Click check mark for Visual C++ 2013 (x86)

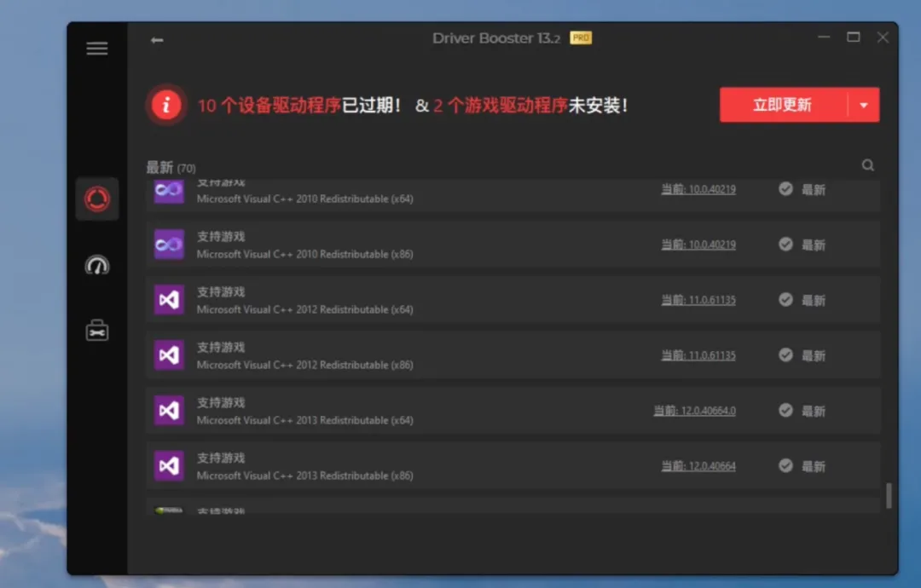[786, 466]
